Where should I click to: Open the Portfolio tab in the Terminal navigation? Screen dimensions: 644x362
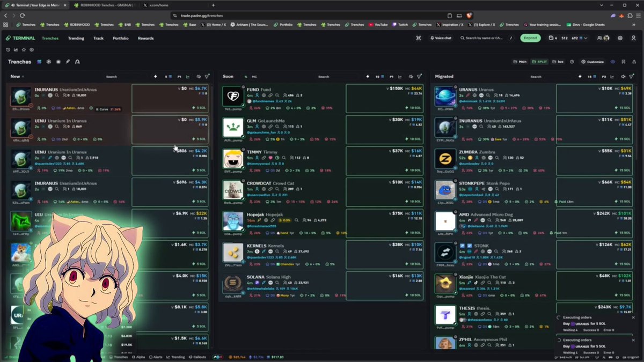tap(120, 38)
